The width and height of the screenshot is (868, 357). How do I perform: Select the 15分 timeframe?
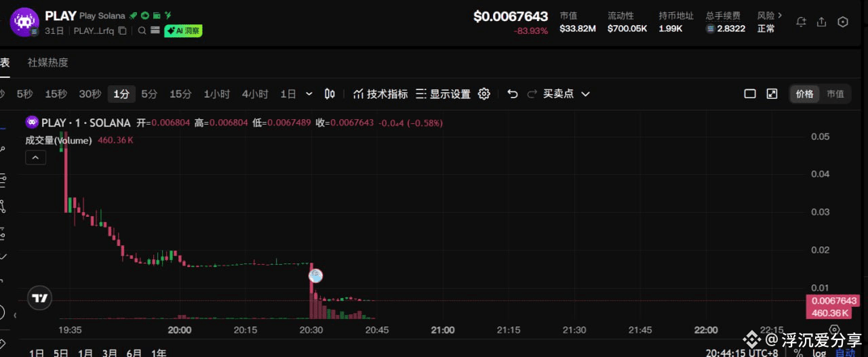180,94
